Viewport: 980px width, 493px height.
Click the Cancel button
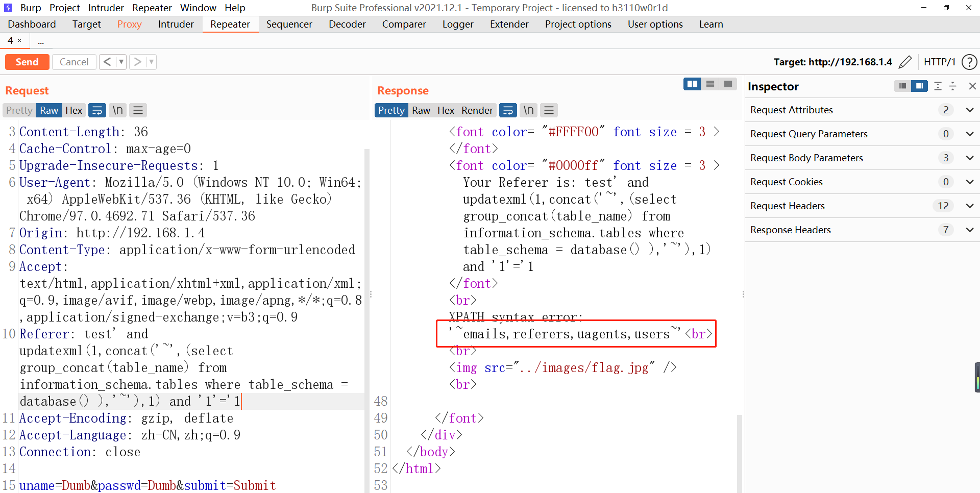(74, 62)
